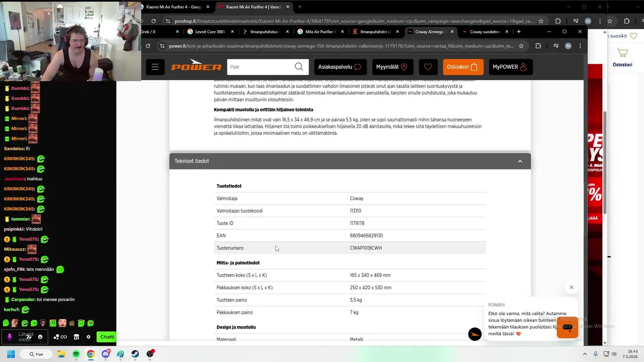Open media control icon in power.fi window
Image resolution: width=644 pixels, height=362 pixels.
555,46
